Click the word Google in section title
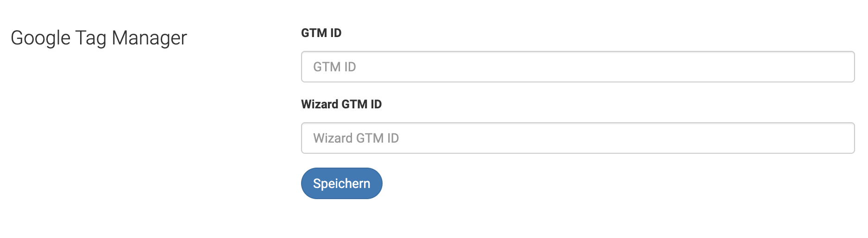 coord(41,38)
